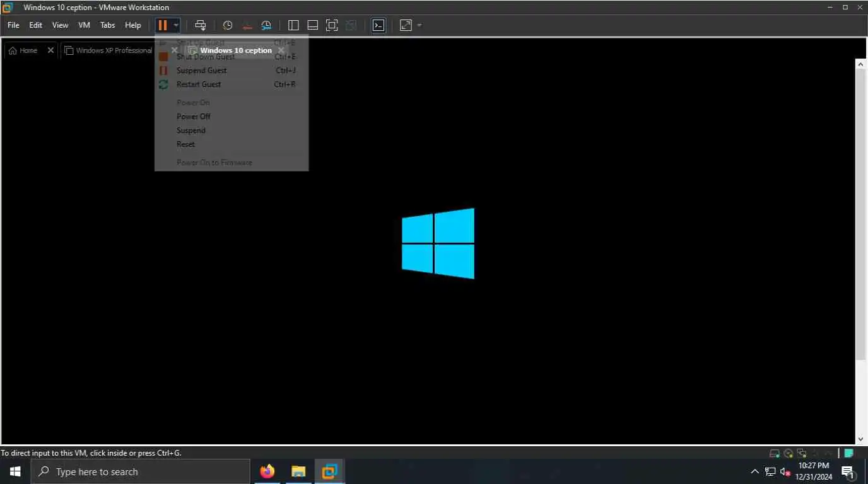Toggle the thumbnail bar view
The height and width of the screenshot is (484, 868).
pos(312,25)
